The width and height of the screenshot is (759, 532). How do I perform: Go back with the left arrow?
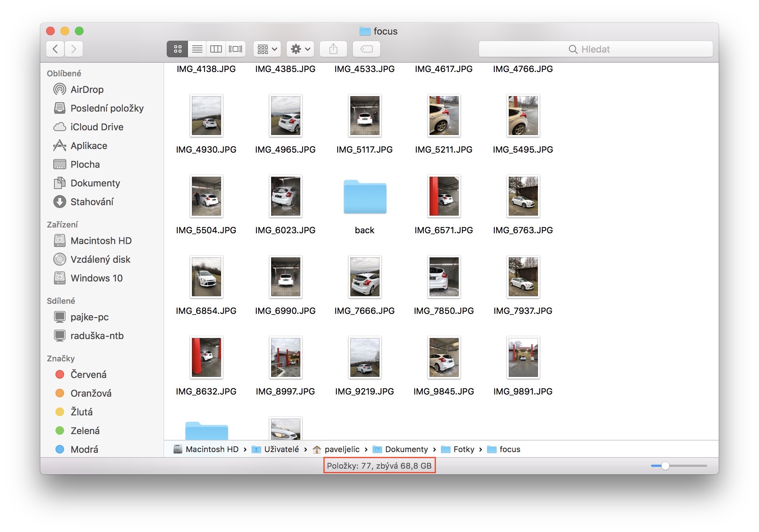click(55, 49)
